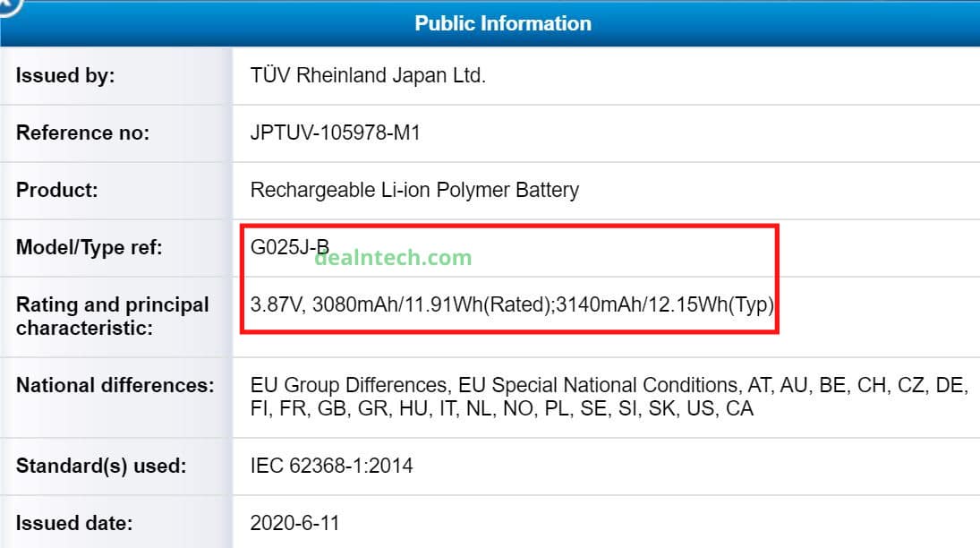
Task: Select the Issued by label
Action: click(x=65, y=75)
